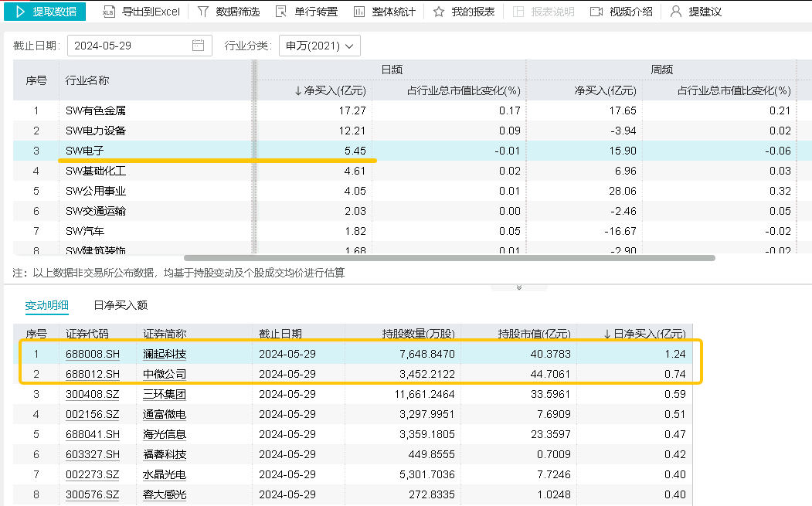Open 通富微电 stock name link

(165, 414)
